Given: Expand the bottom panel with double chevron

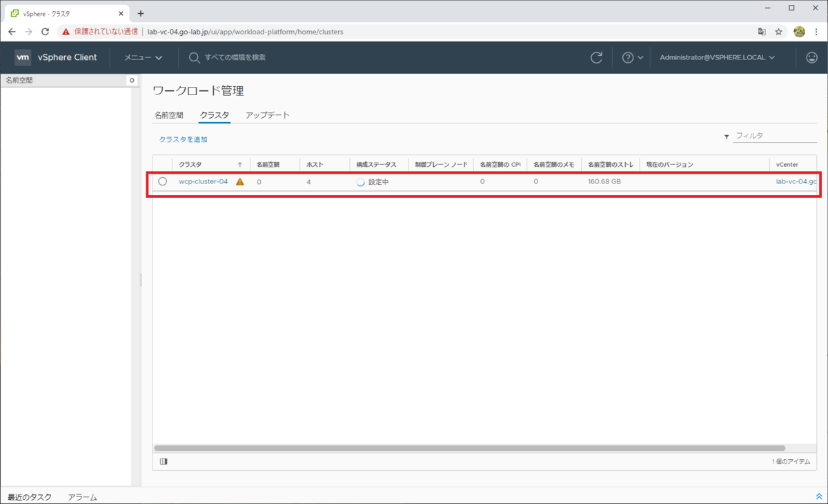Looking at the screenshot, I should coord(818,496).
